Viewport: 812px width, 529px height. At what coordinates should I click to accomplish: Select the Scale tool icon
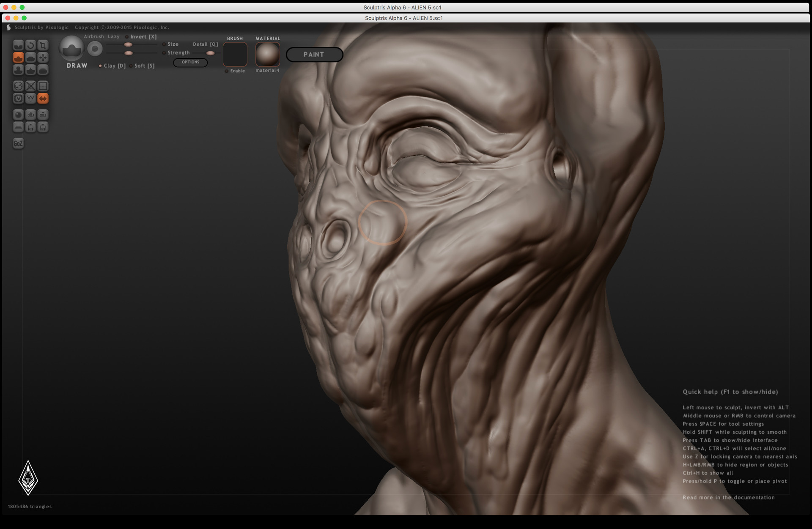click(43, 45)
